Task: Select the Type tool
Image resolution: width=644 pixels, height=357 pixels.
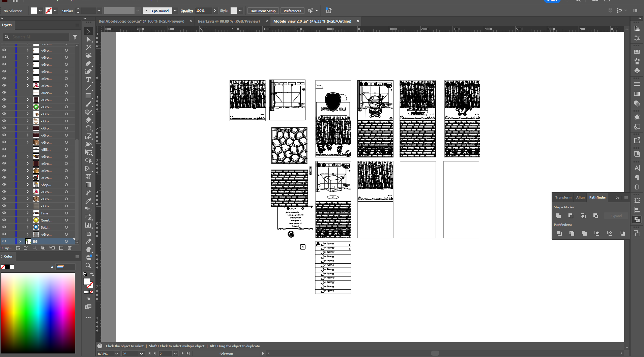Action: (88, 80)
